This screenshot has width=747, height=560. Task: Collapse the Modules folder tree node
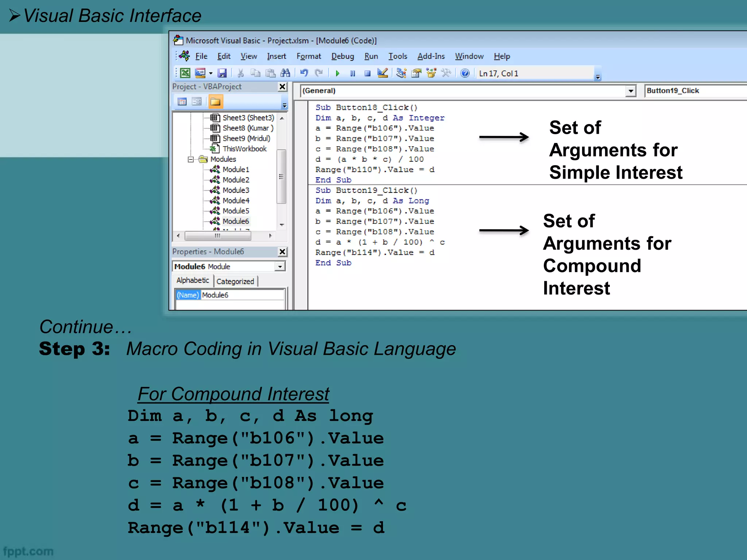(190, 159)
